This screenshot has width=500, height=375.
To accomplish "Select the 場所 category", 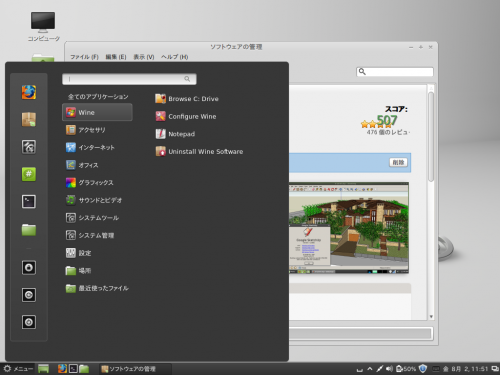I will click(97, 271).
